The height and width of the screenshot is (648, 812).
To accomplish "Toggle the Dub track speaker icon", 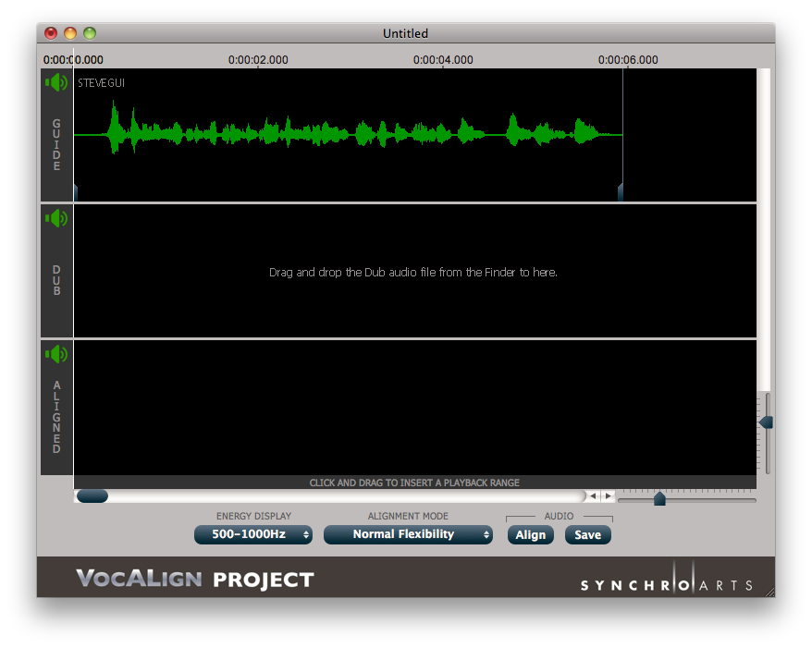I will tap(56, 219).
